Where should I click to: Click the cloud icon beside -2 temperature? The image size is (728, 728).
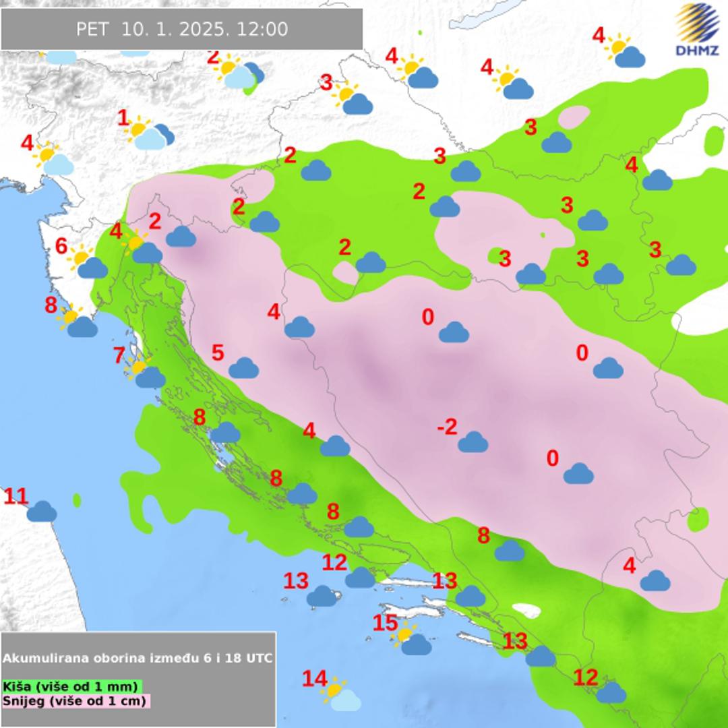[x=473, y=442]
